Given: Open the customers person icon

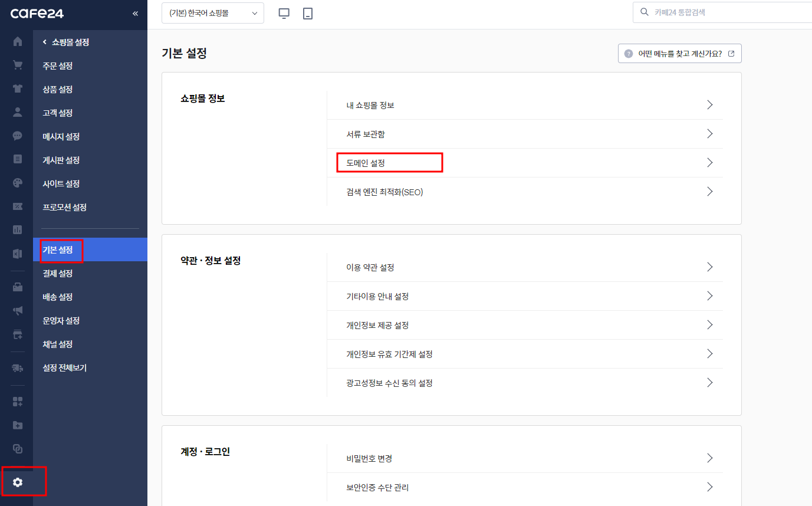Looking at the screenshot, I should [17, 113].
